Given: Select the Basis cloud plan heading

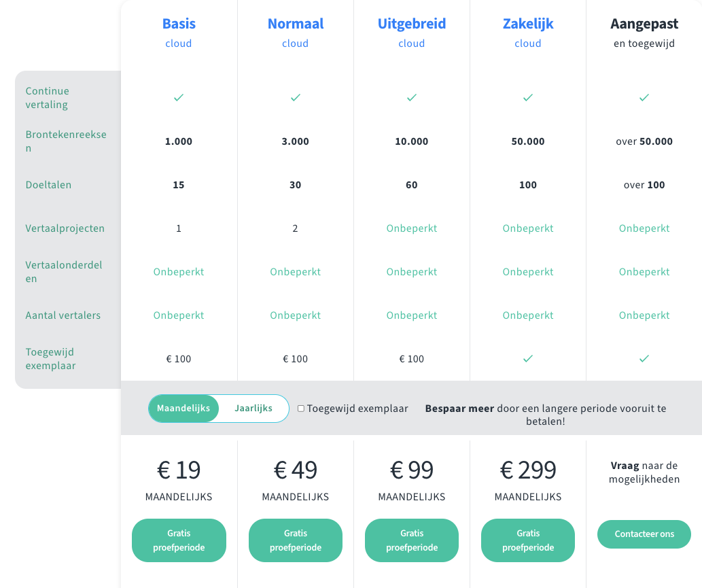Looking at the screenshot, I should 179,24.
